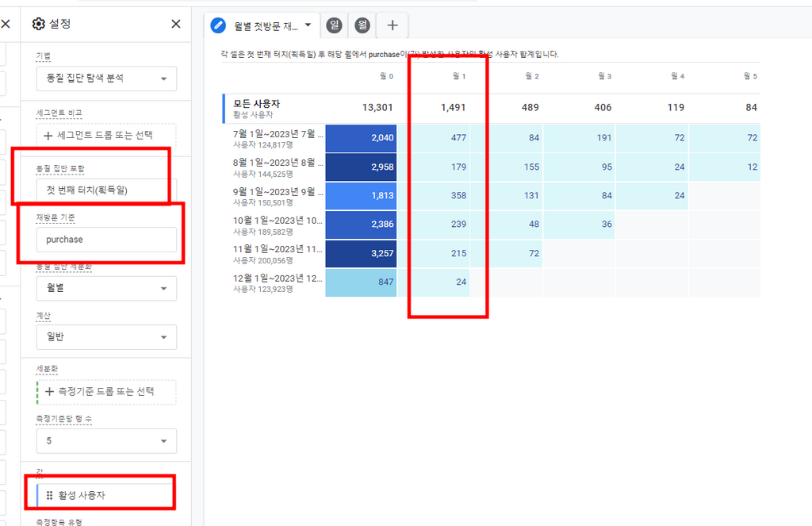This screenshot has width=812, height=526.
Task: Click the 215 cell in 월 1 column
Action: click(x=434, y=253)
